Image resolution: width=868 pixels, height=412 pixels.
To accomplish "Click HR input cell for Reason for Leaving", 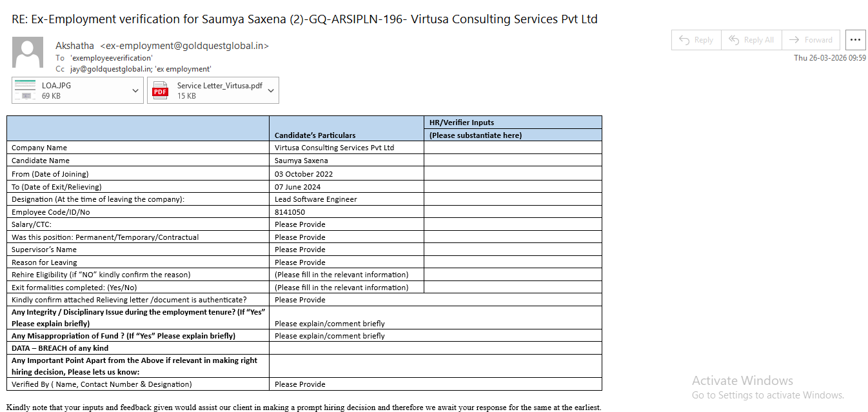I will (x=513, y=262).
